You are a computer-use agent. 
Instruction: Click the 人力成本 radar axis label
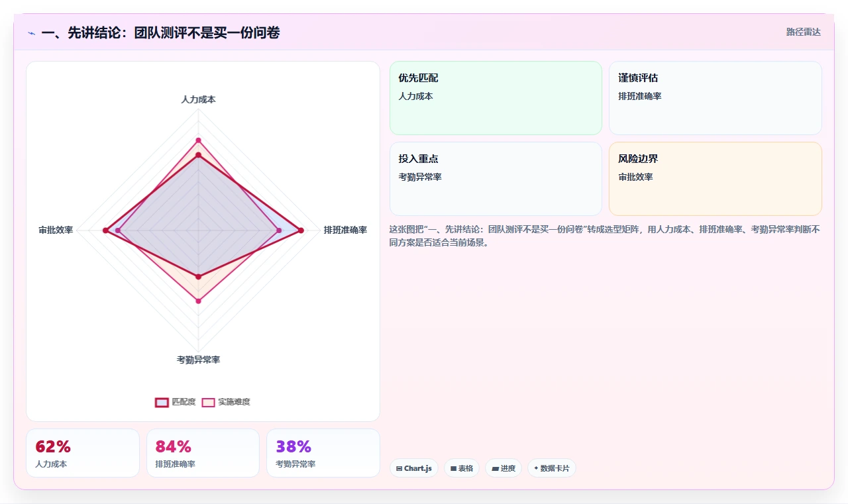198,99
